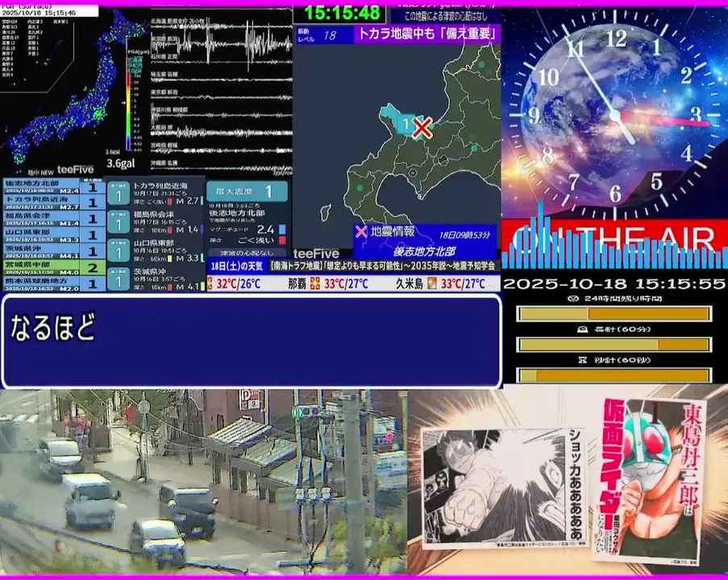This screenshot has height=580, width=728.
Task: Select the トカラ列島近海 M2.7 list row
Action: (54, 203)
